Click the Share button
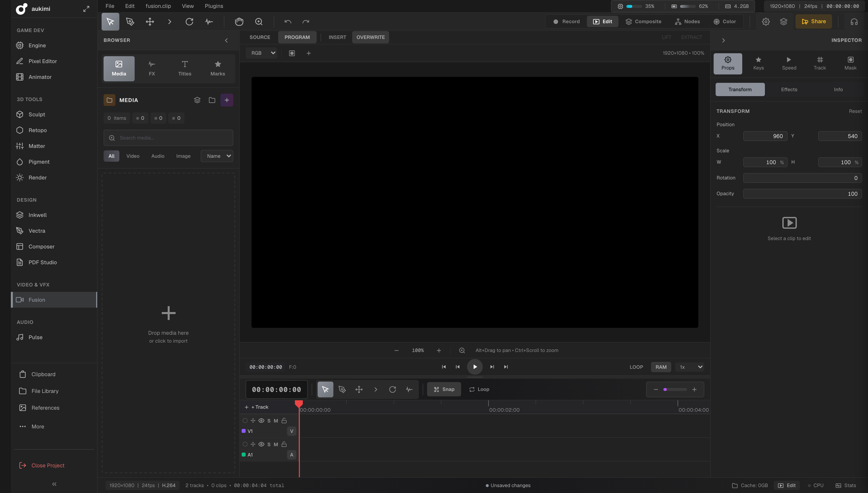Viewport: 868px width, 493px height. [x=814, y=22]
